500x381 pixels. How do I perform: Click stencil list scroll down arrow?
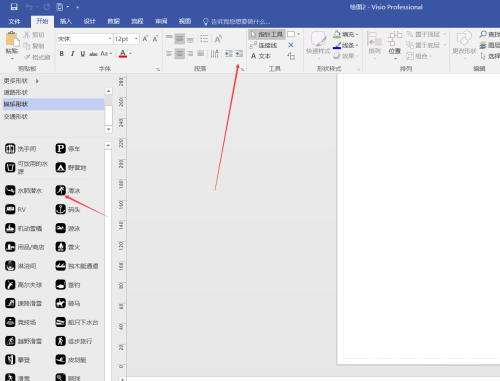[108, 129]
